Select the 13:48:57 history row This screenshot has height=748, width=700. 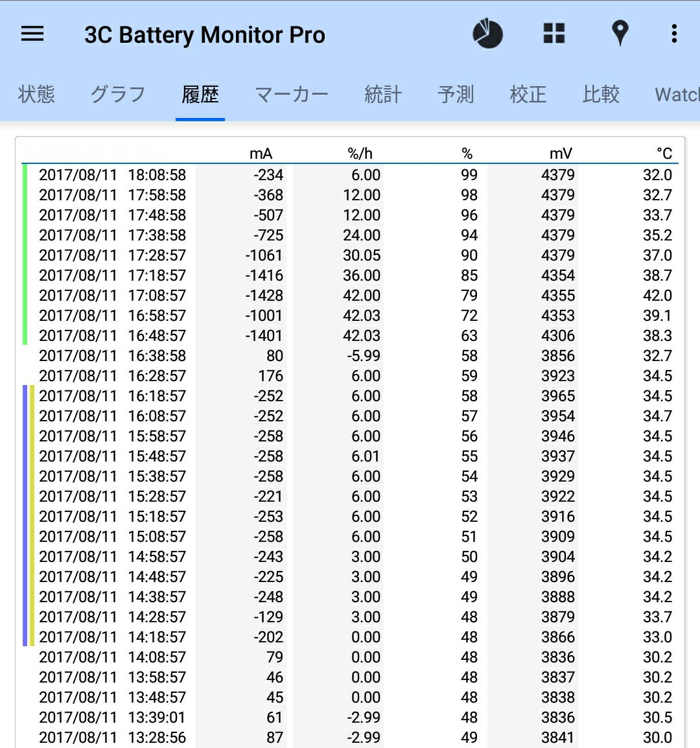(x=350, y=697)
